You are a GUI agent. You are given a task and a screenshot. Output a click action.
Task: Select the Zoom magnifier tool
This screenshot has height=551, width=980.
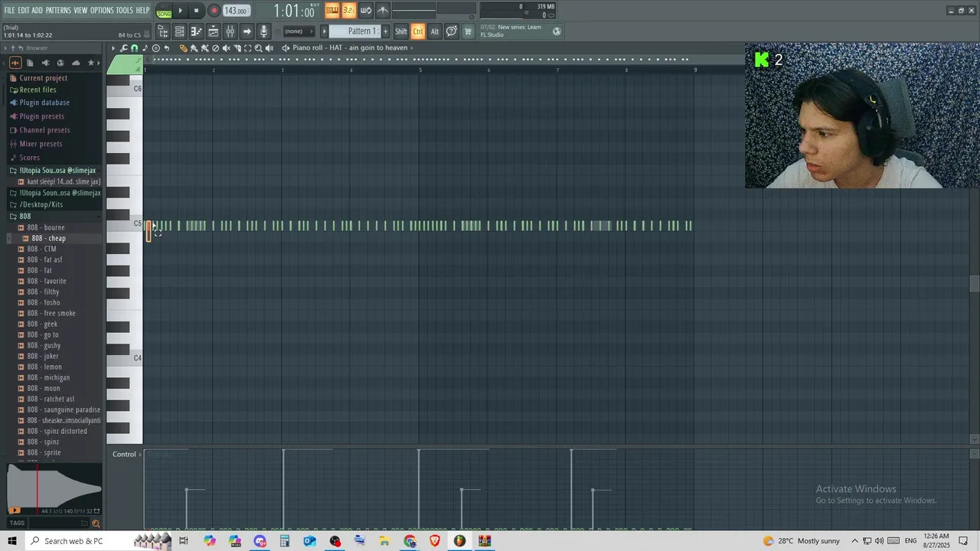click(x=258, y=47)
